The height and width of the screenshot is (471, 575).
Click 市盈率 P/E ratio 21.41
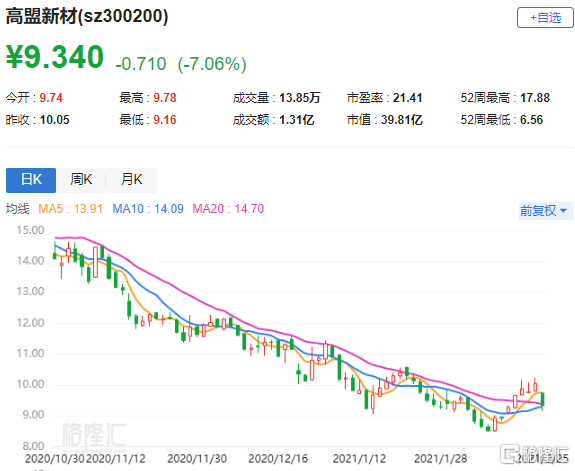point(407,98)
